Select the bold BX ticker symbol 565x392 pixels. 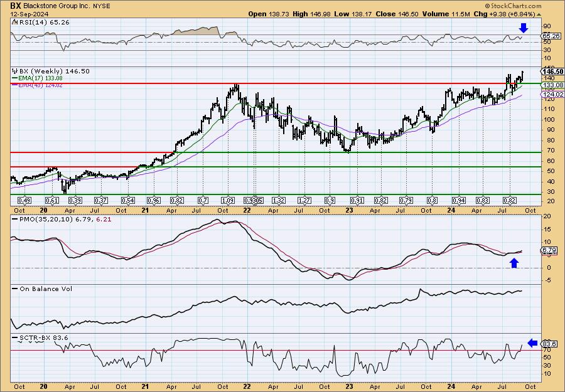[15, 6]
